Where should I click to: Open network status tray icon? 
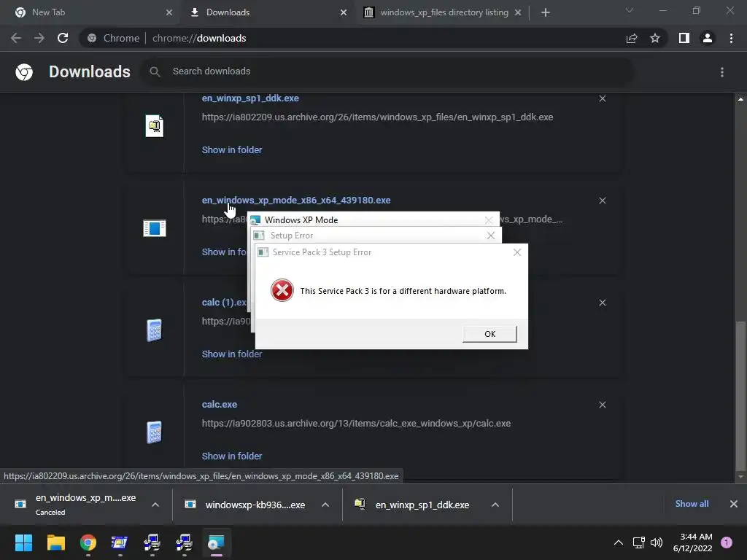[x=638, y=542]
